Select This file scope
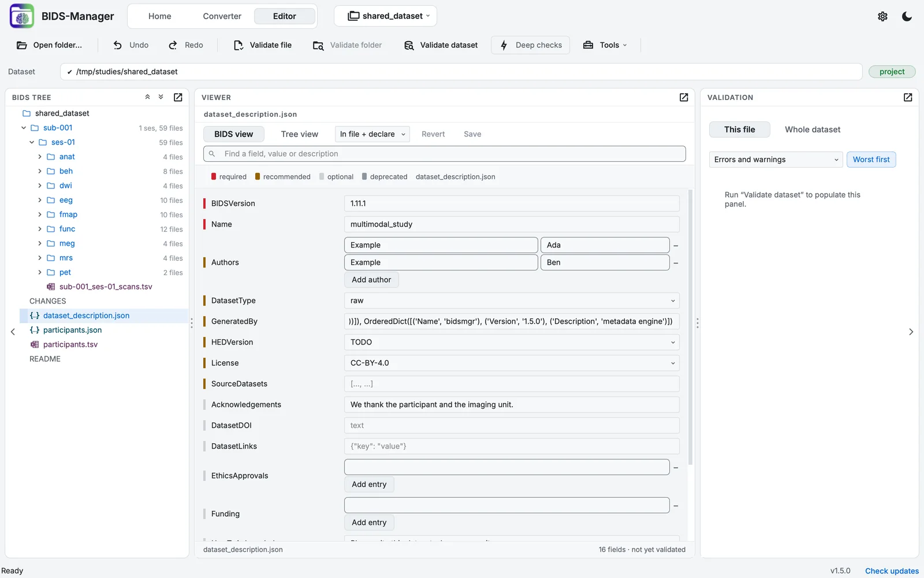This screenshot has width=924, height=578. coord(740,129)
